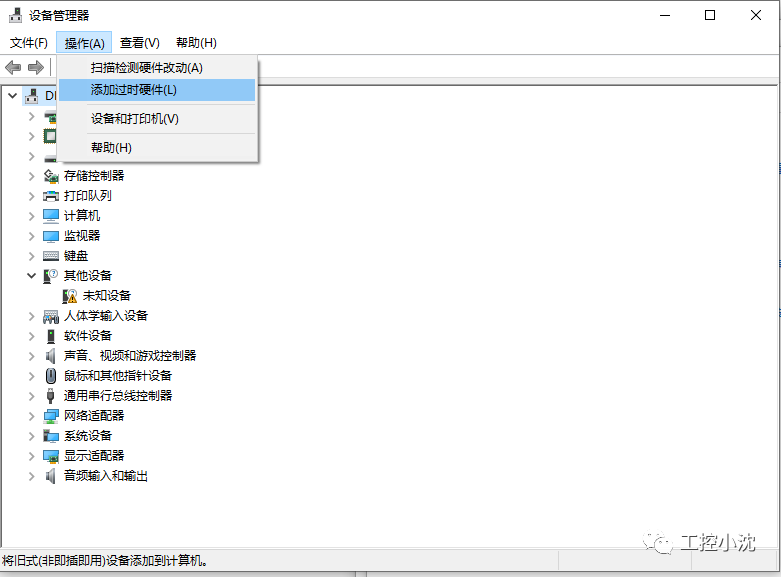Click the 打印队列 printer icon
Image resolution: width=781 pixels, height=577 pixels.
point(51,196)
